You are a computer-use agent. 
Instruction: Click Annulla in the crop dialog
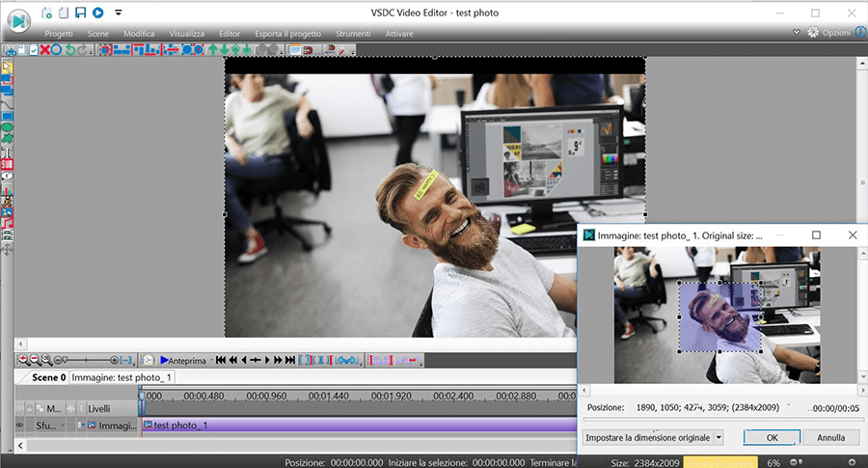coord(831,437)
